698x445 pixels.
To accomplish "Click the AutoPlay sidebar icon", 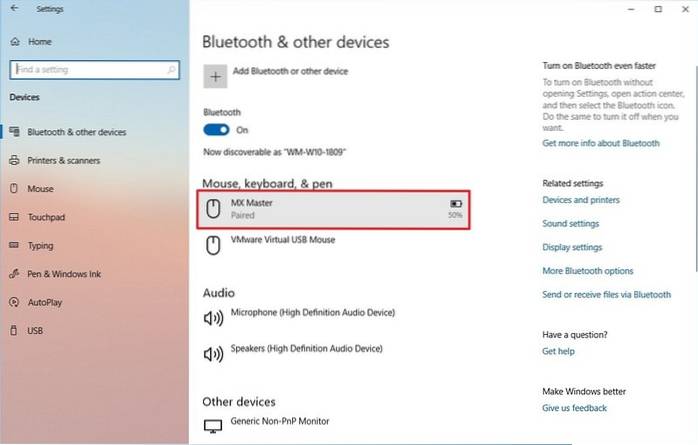I will tap(15, 300).
